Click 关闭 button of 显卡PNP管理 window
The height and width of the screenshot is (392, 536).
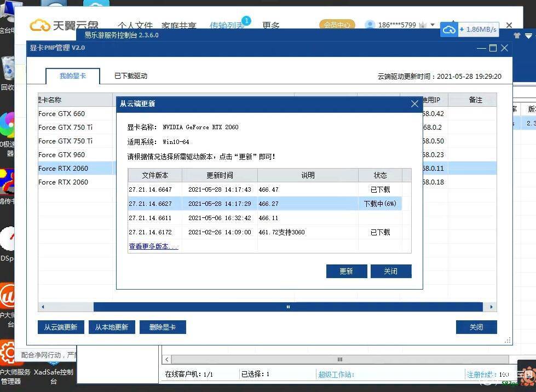(x=476, y=327)
